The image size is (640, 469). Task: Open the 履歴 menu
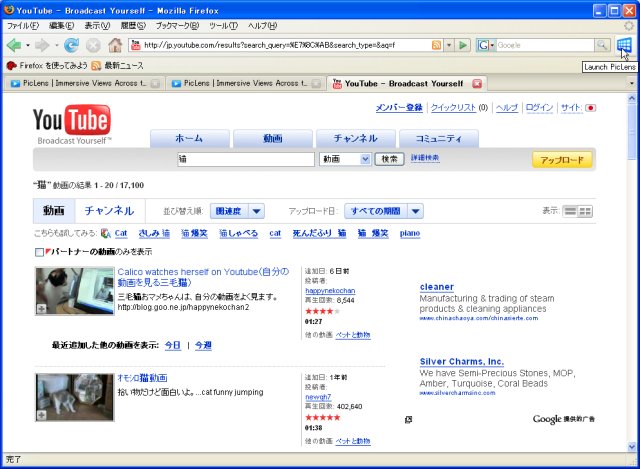coord(133,26)
